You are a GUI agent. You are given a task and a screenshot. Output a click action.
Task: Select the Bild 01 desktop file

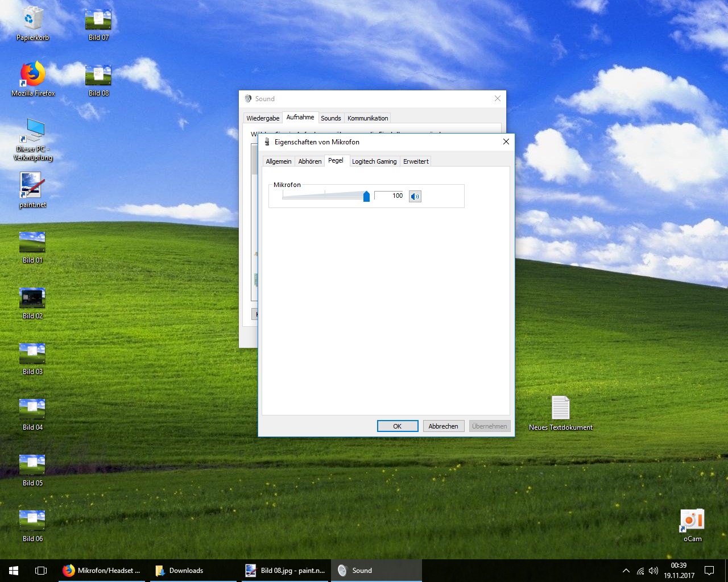pyautogui.click(x=33, y=247)
